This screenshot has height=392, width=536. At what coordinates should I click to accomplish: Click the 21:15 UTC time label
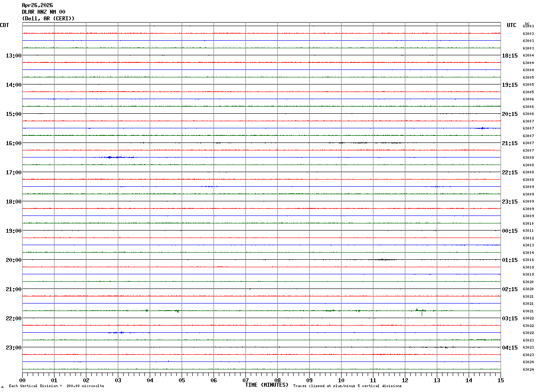point(510,143)
